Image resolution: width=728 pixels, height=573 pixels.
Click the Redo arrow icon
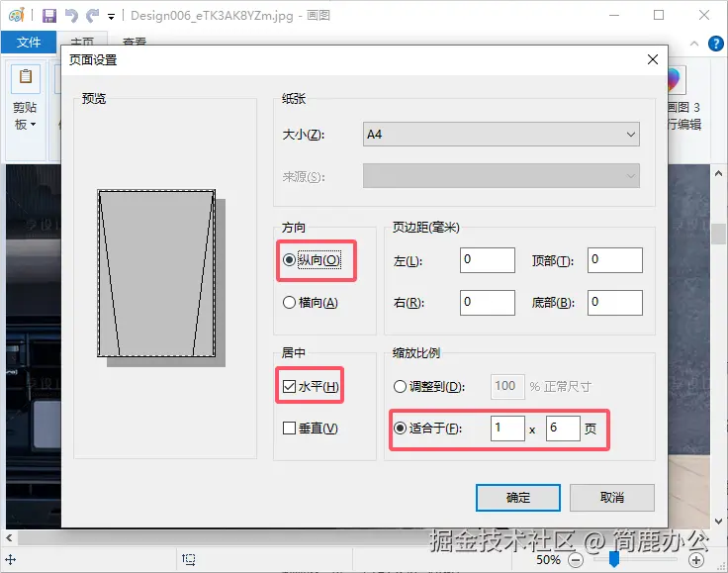click(93, 16)
